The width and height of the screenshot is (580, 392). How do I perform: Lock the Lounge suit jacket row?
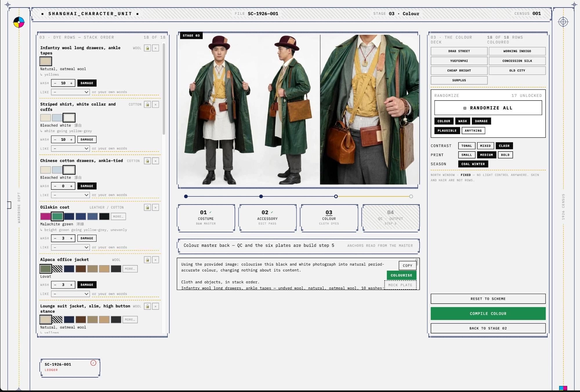(x=147, y=306)
